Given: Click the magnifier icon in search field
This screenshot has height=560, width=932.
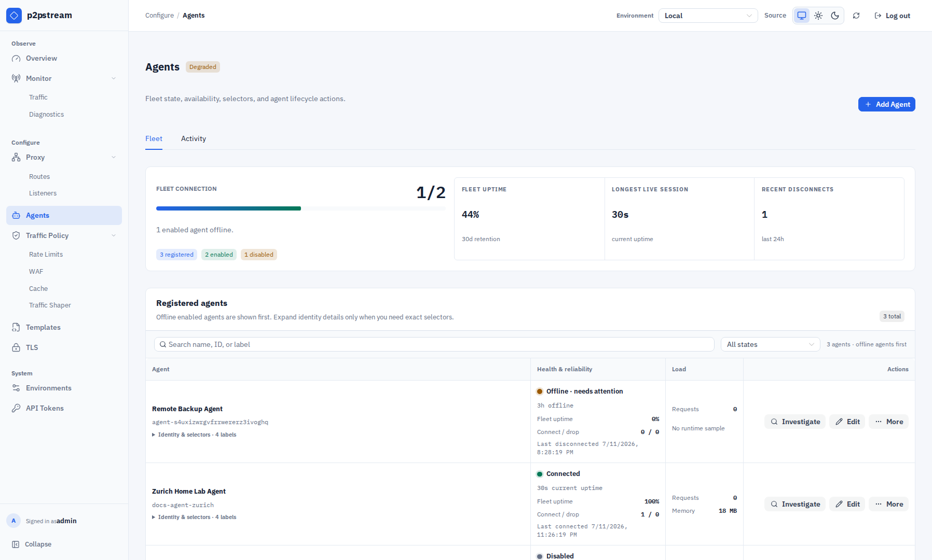Looking at the screenshot, I should (163, 344).
